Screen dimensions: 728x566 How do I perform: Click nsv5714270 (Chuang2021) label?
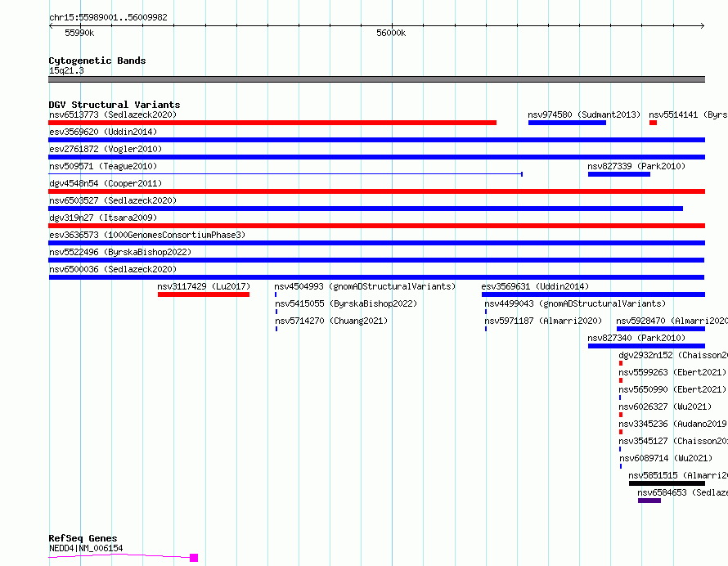pyautogui.click(x=331, y=321)
